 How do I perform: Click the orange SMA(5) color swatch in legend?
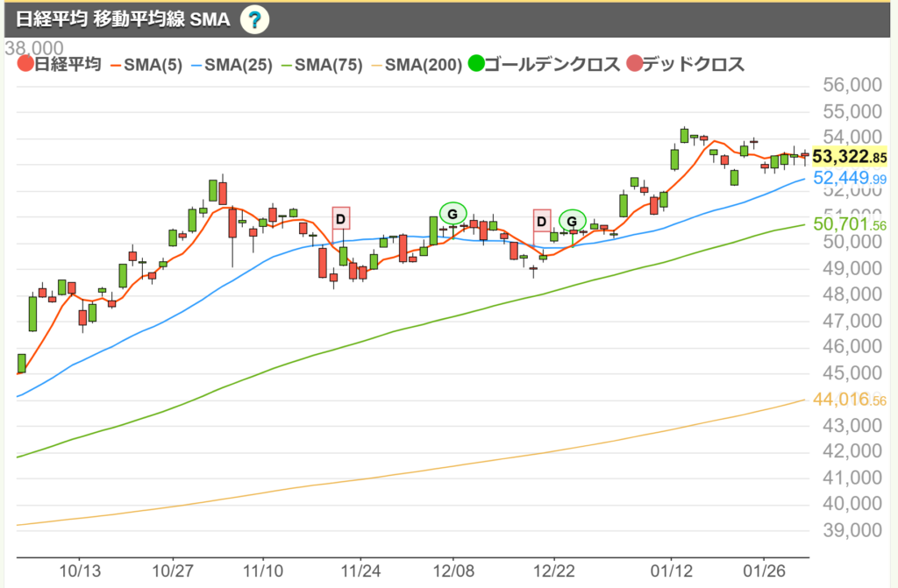click(117, 64)
